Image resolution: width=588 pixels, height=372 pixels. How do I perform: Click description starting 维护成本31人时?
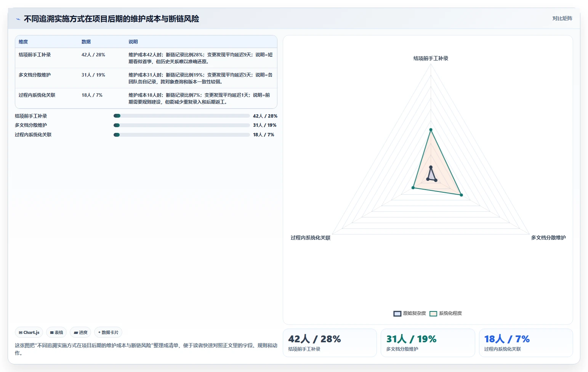(x=200, y=78)
